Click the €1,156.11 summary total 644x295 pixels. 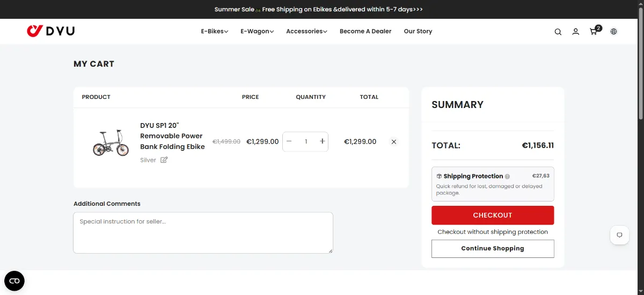click(x=538, y=146)
